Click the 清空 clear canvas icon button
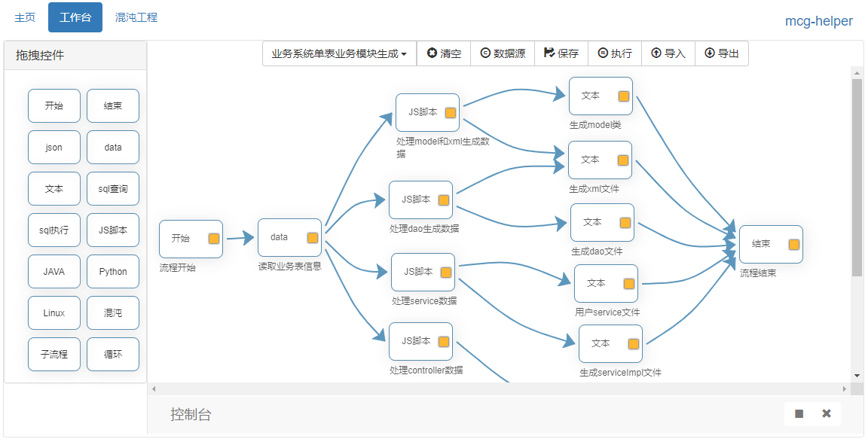 tap(444, 53)
